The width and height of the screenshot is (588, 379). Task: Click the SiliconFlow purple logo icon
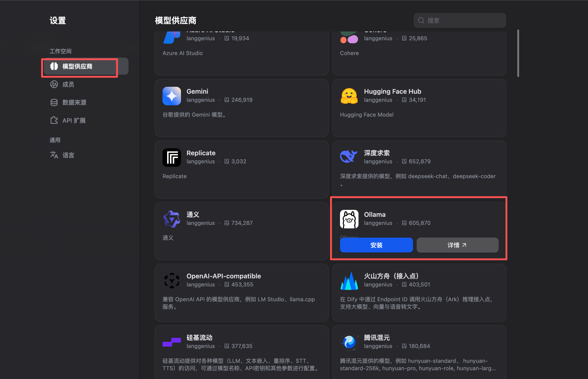[x=171, y=342]
